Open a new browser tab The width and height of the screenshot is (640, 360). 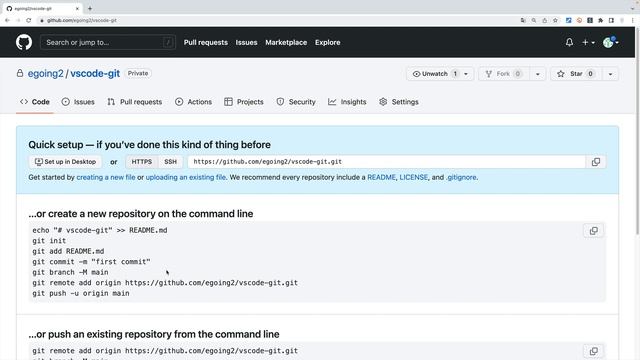tap(90, 8)
